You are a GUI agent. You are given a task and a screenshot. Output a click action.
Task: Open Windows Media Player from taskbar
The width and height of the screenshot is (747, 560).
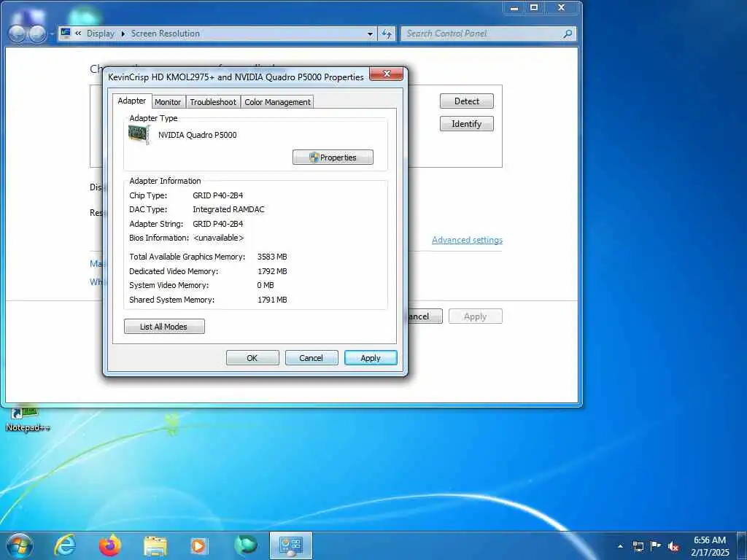[198, 546]
